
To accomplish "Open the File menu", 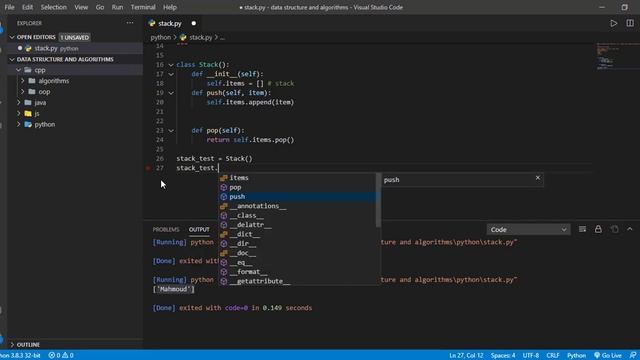I will pyautogui.click(x=9, y=7).
